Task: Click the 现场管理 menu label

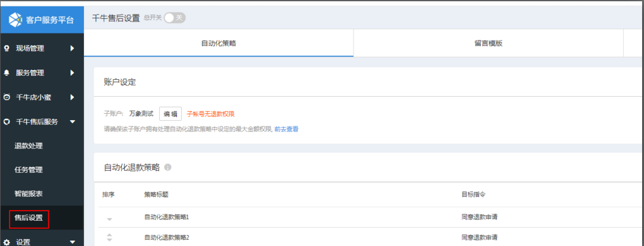Action: 30,49
